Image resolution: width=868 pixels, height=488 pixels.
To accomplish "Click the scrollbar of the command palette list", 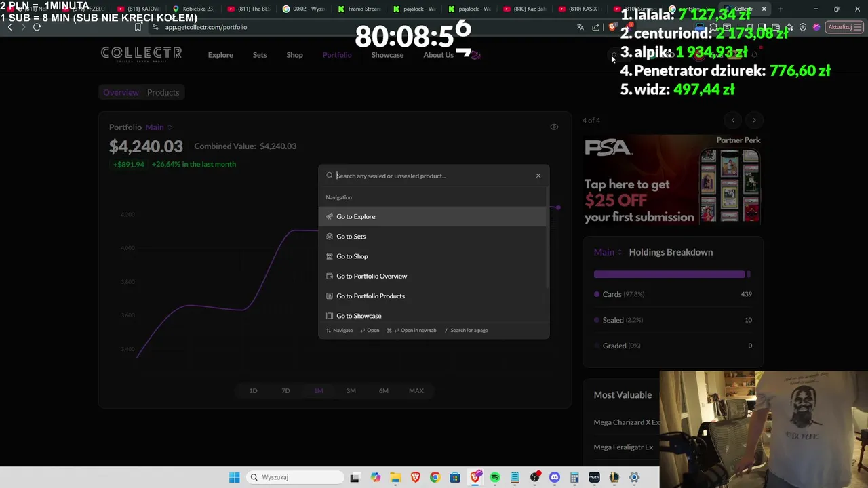I will pyautogui.click(x=547, y=237).
